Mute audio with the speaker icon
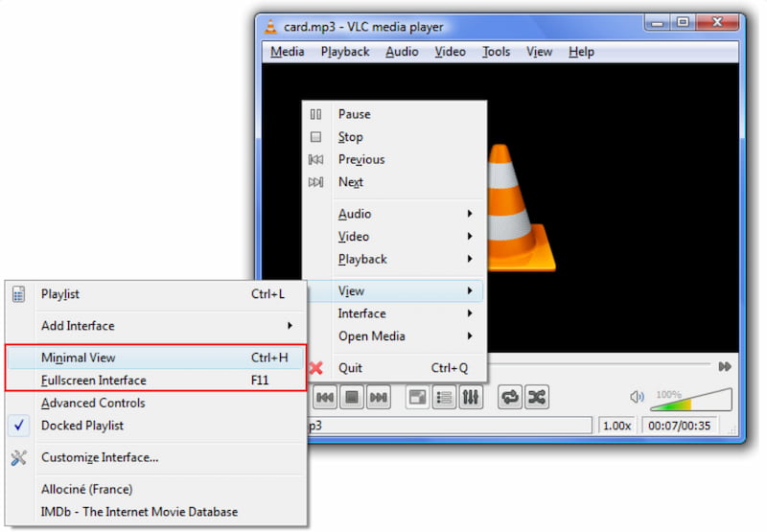This screenshot has width=767, height=532. (637, 397)
